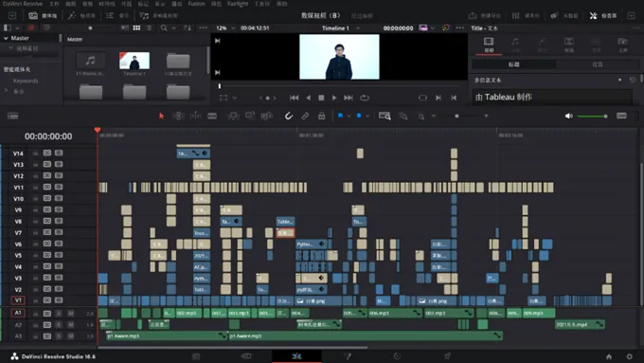The width and height of the screenshot is (644, 363).
Task: Toggle the Loop playback icon
Action: pyautogui.click(x=365, y=98)
